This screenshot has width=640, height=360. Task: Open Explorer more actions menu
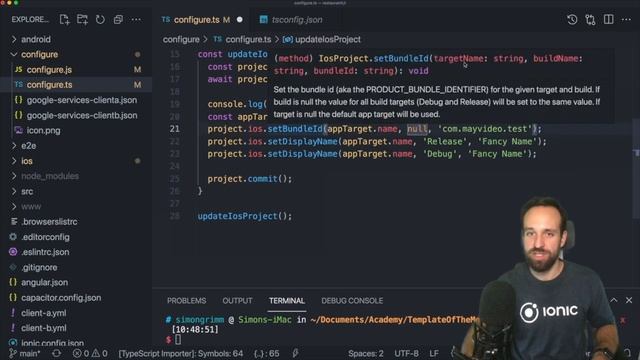pos(136,20)
